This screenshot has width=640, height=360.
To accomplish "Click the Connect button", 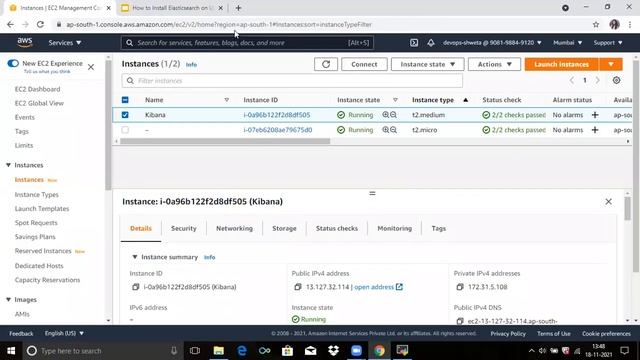I will pos(364,64).
